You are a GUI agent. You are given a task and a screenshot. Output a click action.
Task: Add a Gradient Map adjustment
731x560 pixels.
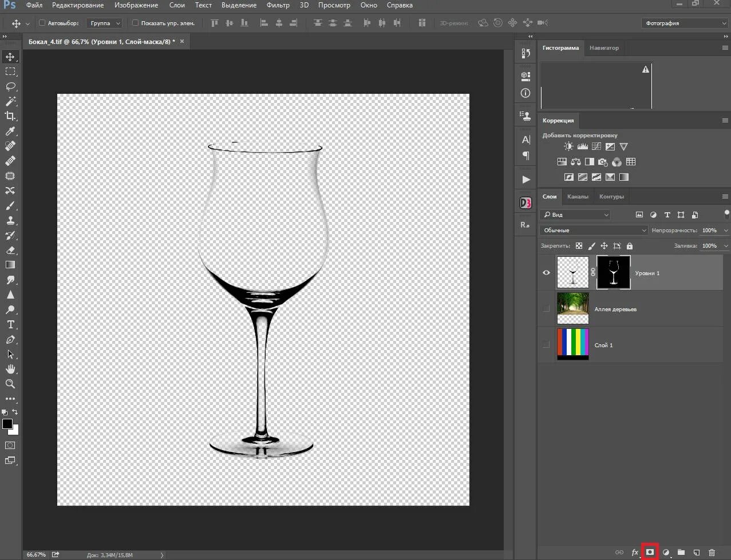click(x=624, y=177)
